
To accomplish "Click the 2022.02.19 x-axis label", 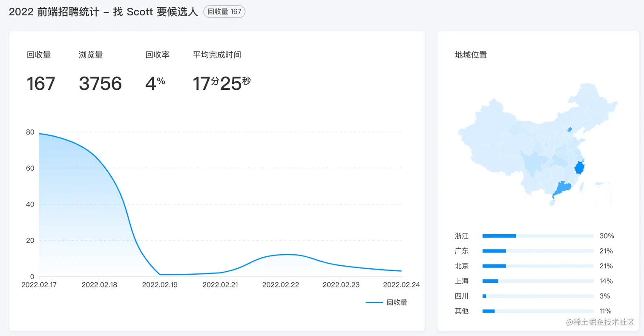I will (x=160, y=285).
